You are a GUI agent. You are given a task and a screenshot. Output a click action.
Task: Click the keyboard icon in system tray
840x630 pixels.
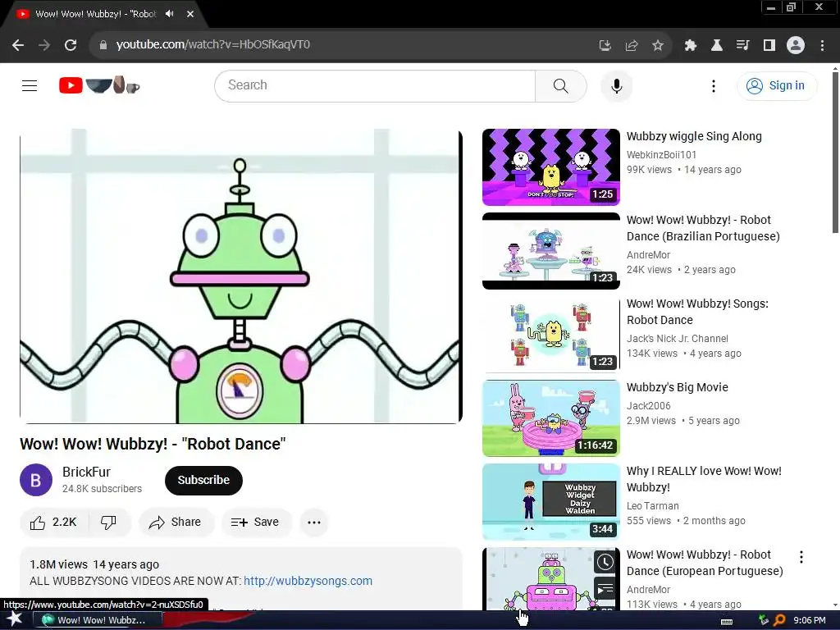coord(727,621)
